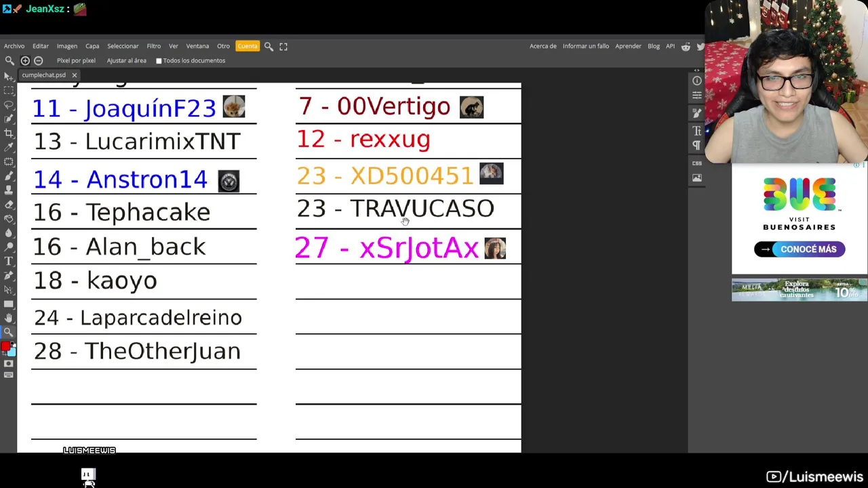Click the orange Cuenta button

click(248, 46)
